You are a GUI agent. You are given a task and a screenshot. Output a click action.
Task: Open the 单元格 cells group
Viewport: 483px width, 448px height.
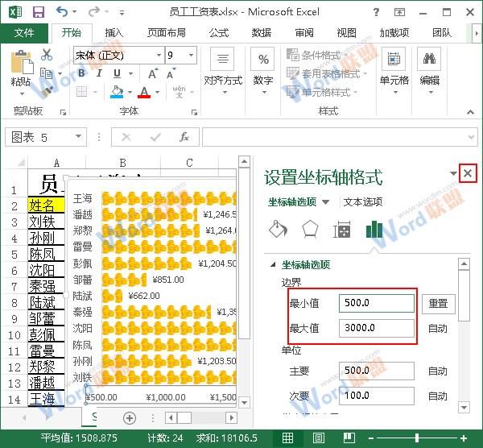[x=394, y=71]
